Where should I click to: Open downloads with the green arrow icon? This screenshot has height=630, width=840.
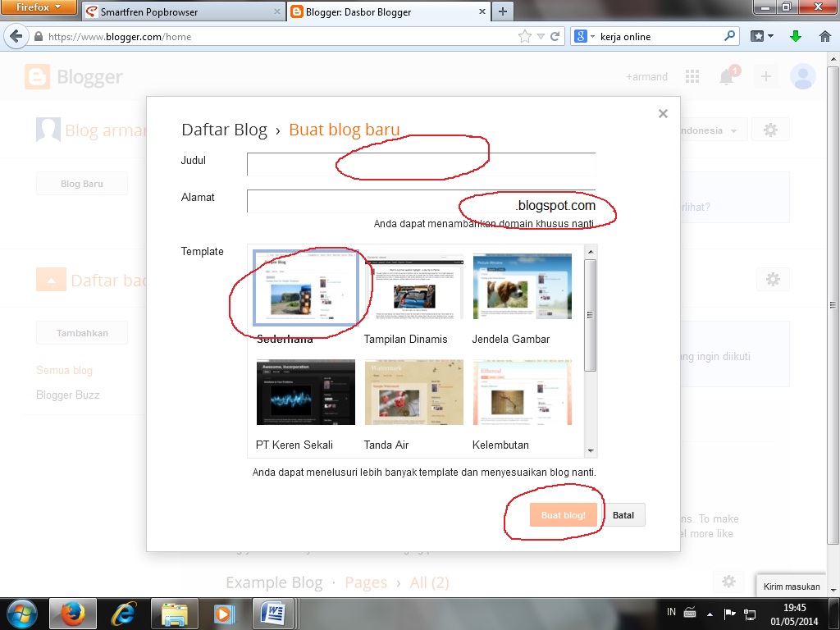tap(796, 36)
